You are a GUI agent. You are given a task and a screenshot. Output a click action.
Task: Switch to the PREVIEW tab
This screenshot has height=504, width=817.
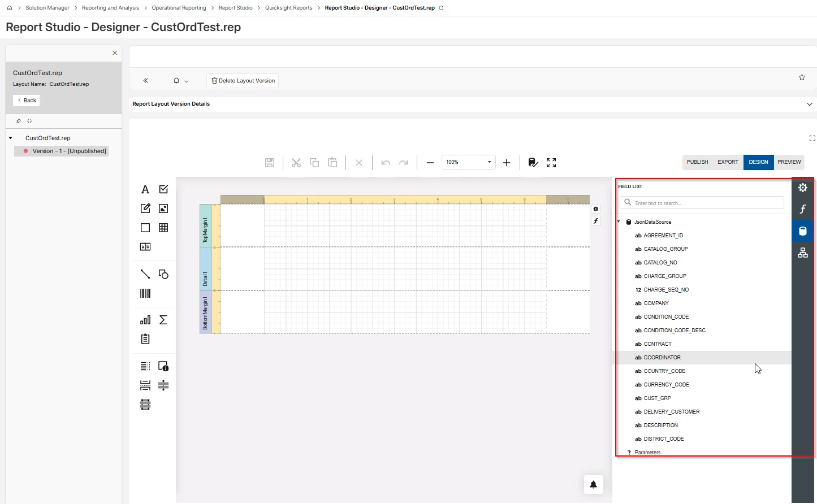tap(789, 162)
